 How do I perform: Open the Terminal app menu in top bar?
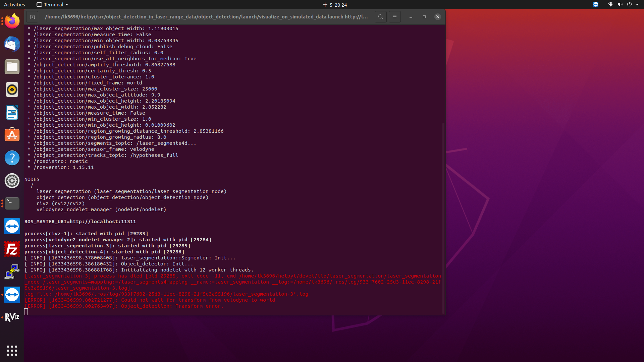pyautogui.click(x=52, y=5)
